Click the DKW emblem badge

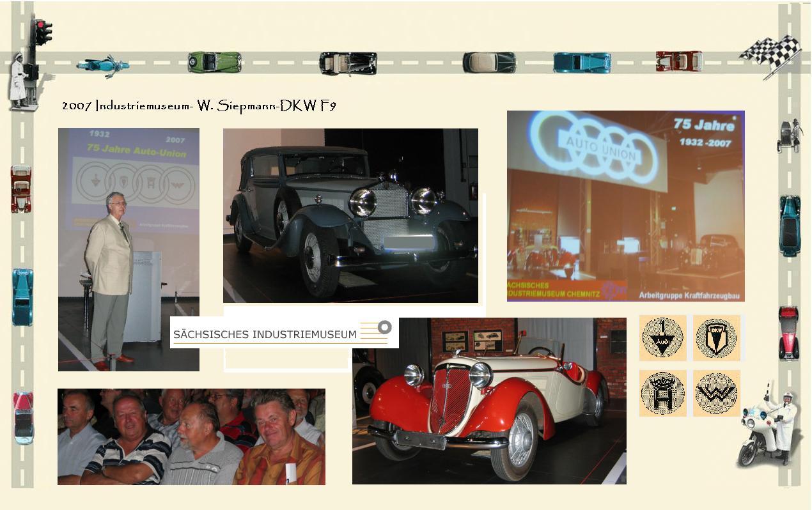click(x=716, y=337)
